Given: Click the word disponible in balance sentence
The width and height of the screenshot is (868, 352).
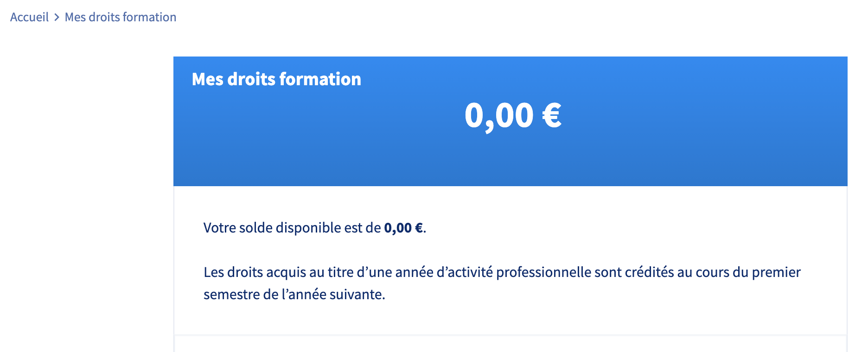Looking at the screenshot, I should (308, 228).
